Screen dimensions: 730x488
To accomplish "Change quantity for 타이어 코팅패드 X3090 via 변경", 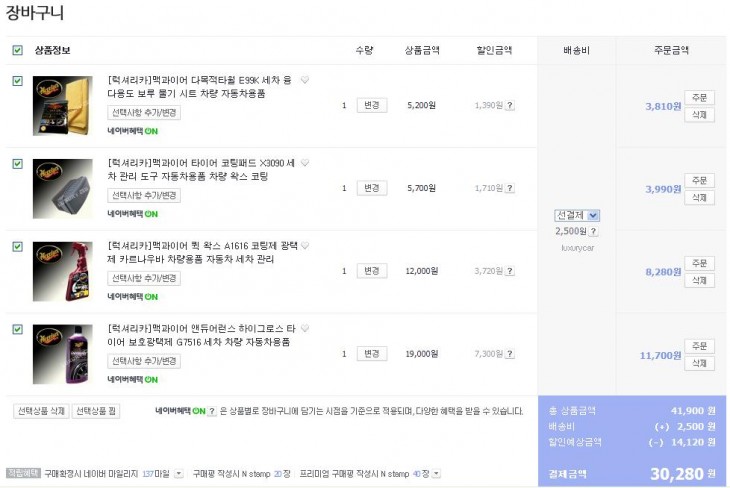I will [372, 188].
